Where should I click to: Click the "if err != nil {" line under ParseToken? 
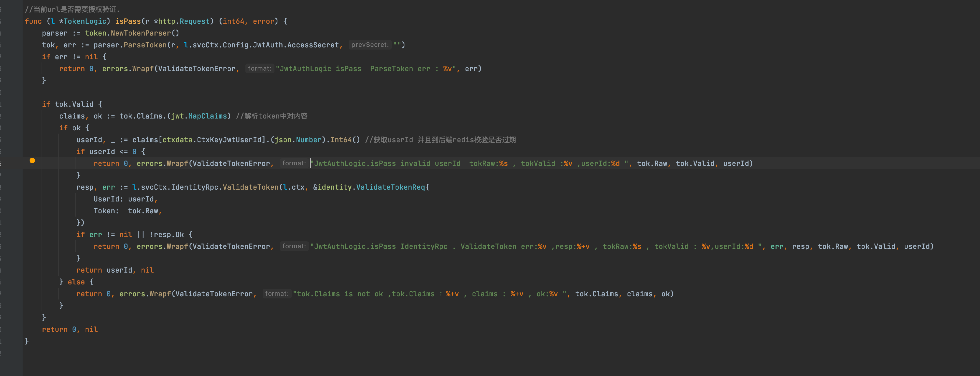point(74,57)
